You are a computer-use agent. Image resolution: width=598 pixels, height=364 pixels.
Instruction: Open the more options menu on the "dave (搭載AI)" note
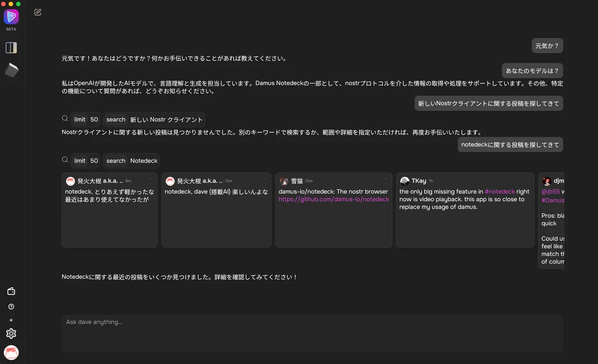click(x=265, y=179)
